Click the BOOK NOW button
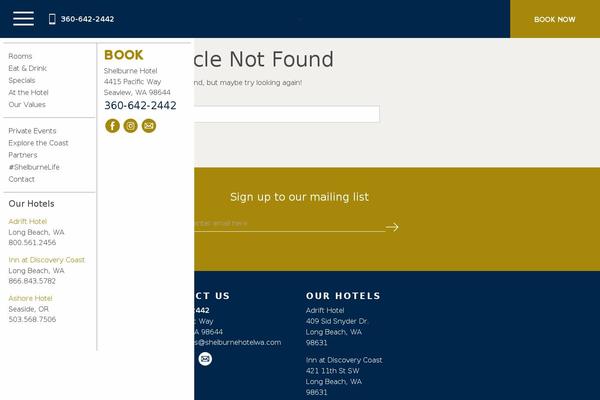Image resolution: width=600 pixels, height=400 pixels. [555, 19]
